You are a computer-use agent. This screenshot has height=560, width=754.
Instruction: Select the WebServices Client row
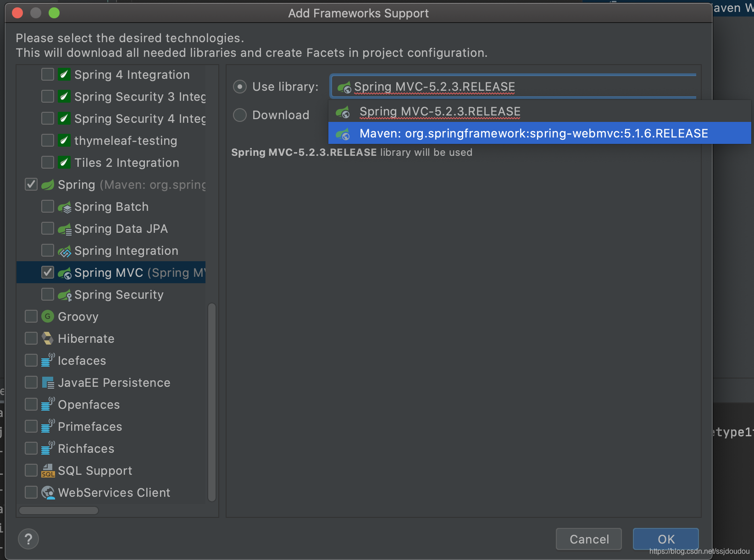(111, 493)
